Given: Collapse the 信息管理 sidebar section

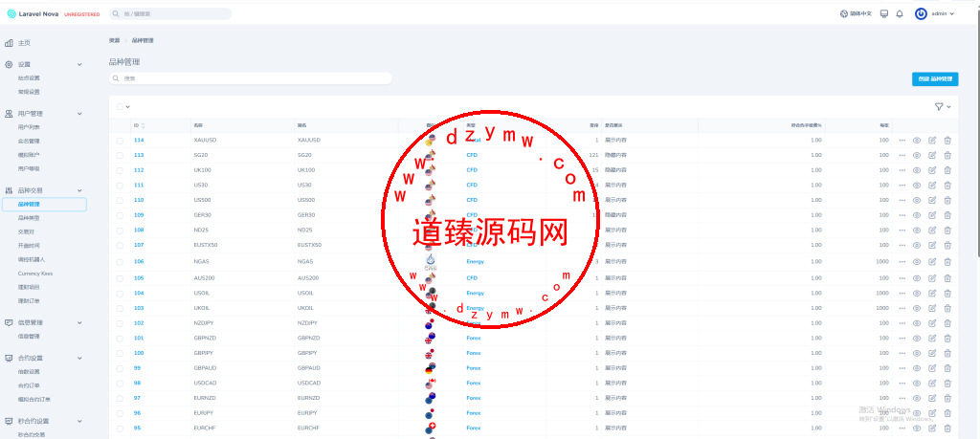Looking at the screenshot, I should point(79,323).
